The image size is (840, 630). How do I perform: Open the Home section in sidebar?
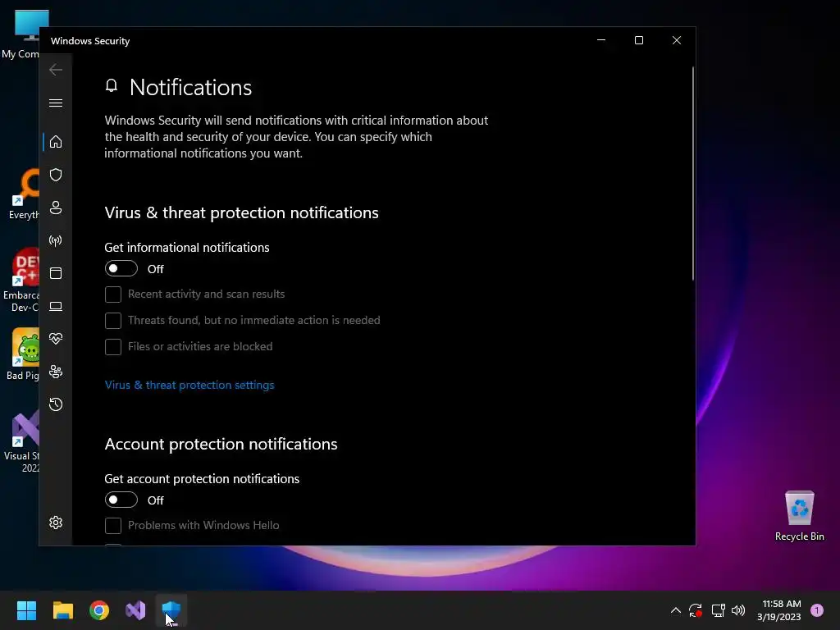coord(56,142)
